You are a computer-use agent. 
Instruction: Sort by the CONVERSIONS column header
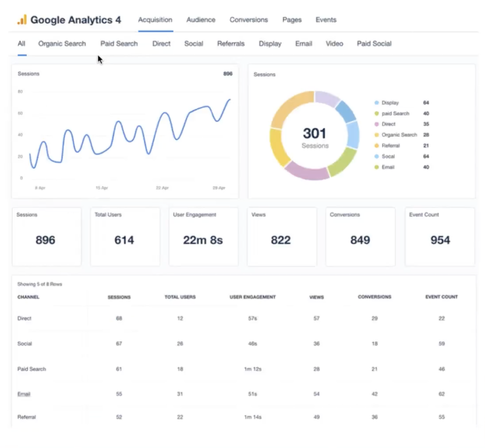point(374,297)
